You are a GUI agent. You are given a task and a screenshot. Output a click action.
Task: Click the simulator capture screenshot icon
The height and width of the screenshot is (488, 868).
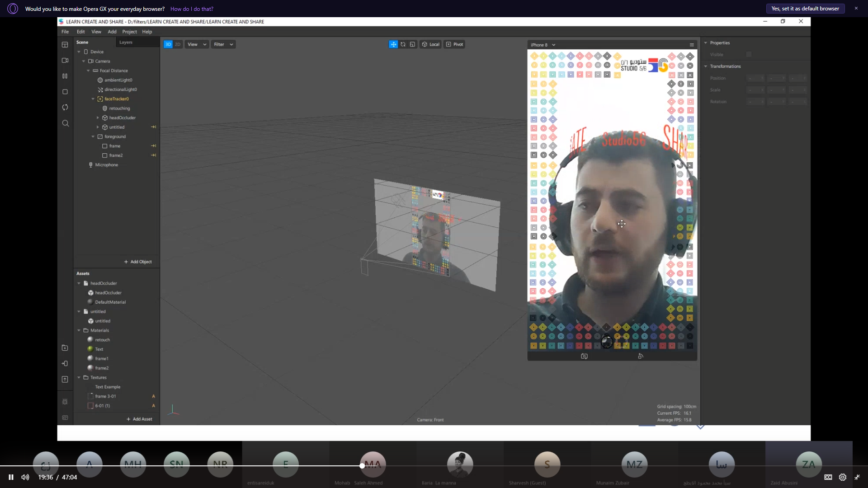point(584,356)
